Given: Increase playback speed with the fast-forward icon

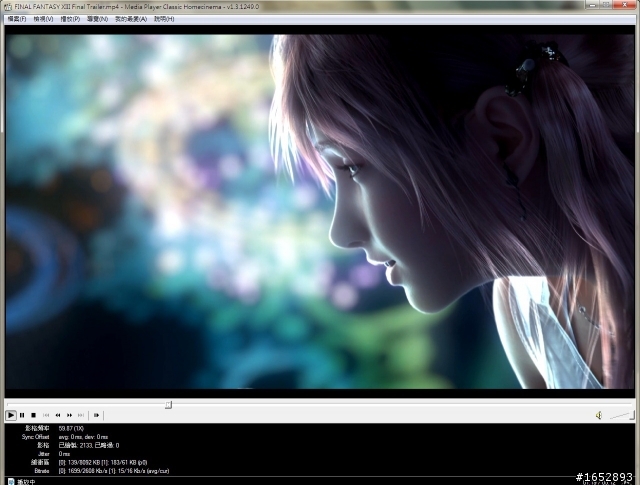Looking at the screenshot, I should (69, 415).
